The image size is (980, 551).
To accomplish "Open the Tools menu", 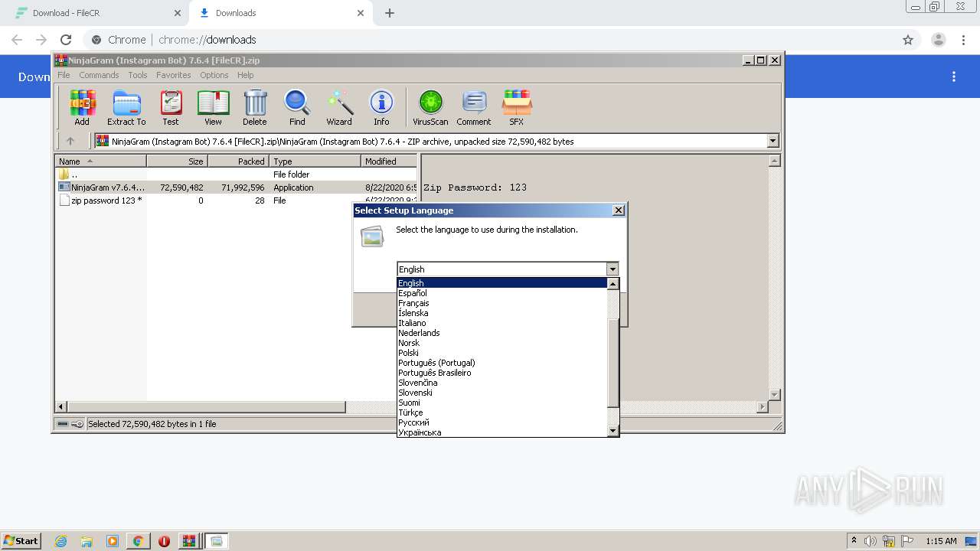I will pos(138,75).
